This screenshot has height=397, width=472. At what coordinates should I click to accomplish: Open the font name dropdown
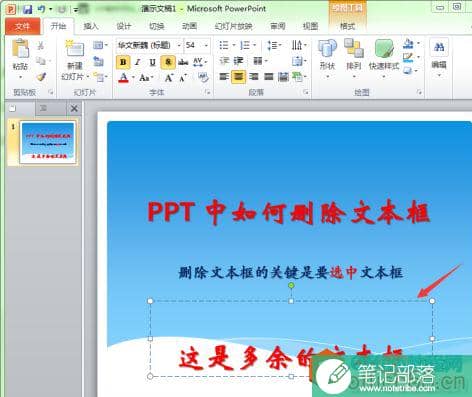click(x=179, y=45)
